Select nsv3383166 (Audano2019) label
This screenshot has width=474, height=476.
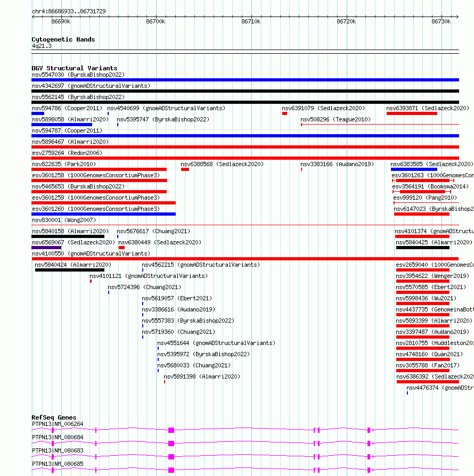pyautogui.click(x=337, y=164)
